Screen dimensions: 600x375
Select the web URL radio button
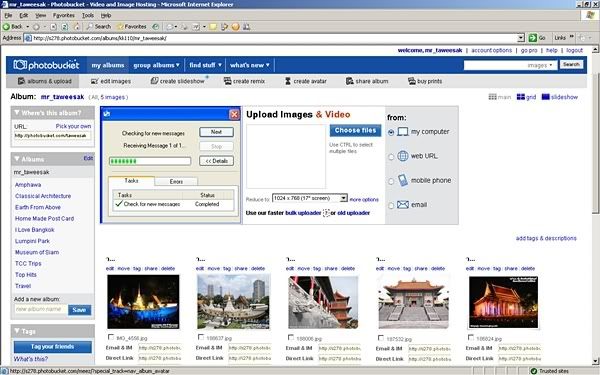click(391, 157)
